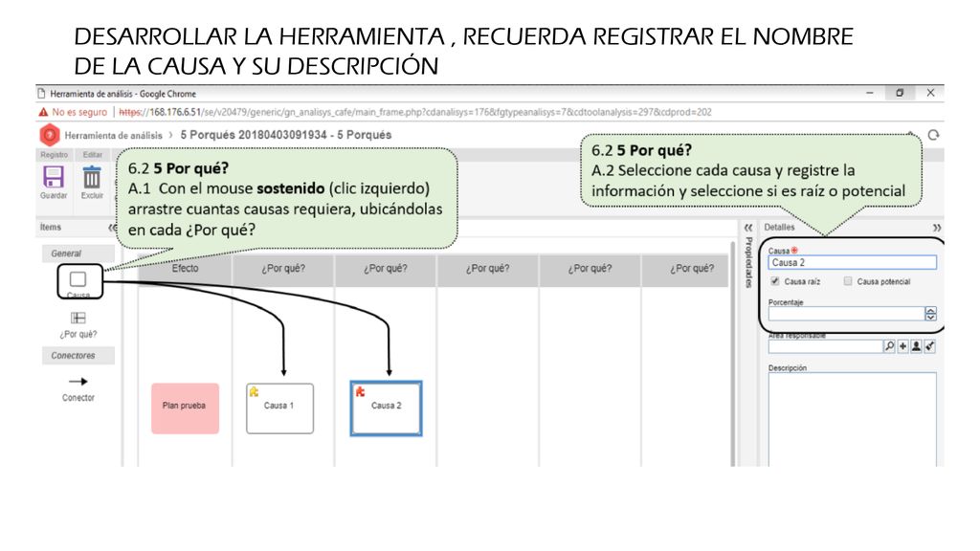Click the Porcentaje input field

[x=846, y=314]
